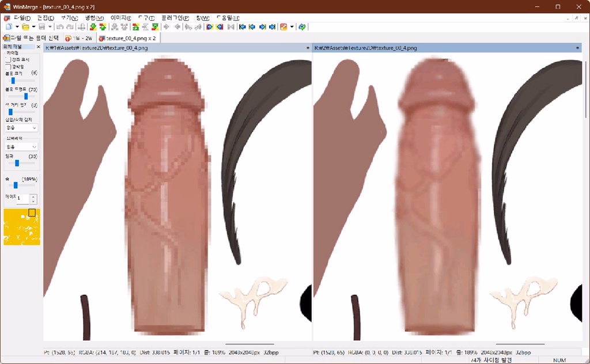Toggle the first checkbox in the difference group
Screen dimensions: 590x364
point(8,59)
